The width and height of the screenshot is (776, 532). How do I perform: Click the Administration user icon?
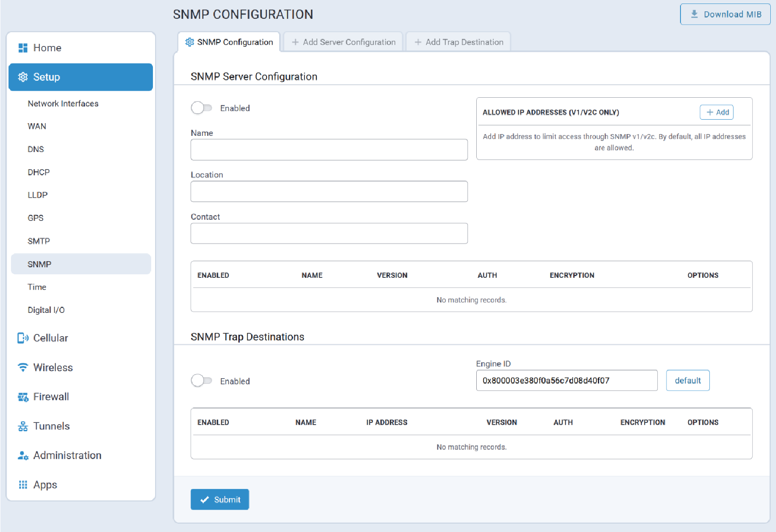(23, 455)
